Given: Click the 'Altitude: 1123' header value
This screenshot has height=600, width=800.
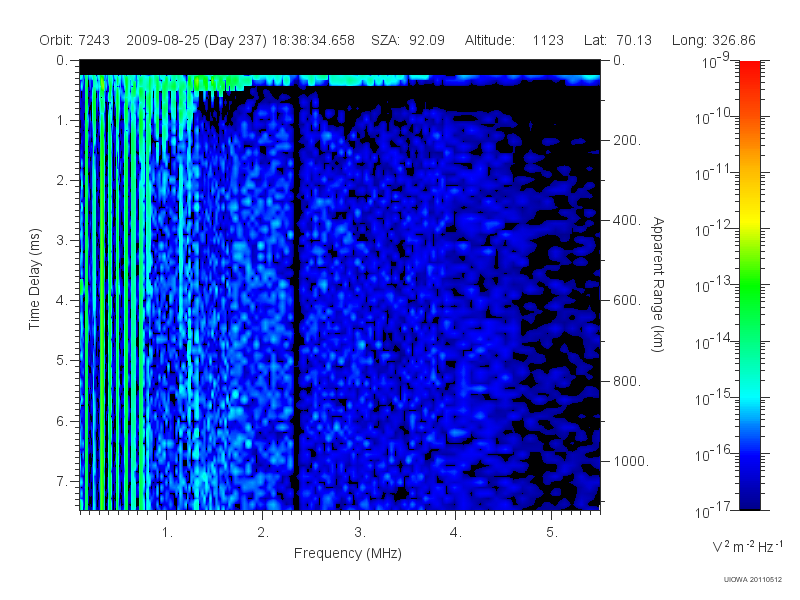Looking at the screenshot, I should click(514, 40).
